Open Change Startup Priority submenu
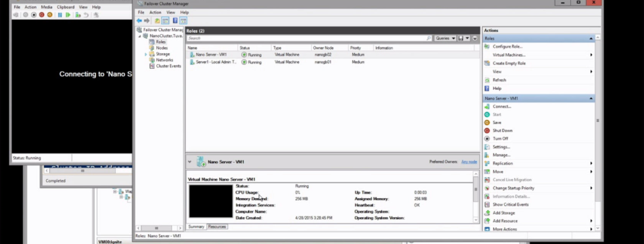The image size is (644, 244). (x=591, y=188)
